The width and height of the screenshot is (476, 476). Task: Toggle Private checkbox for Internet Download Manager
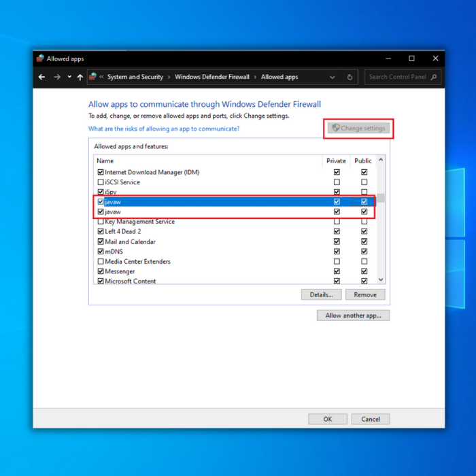point(337,172)
